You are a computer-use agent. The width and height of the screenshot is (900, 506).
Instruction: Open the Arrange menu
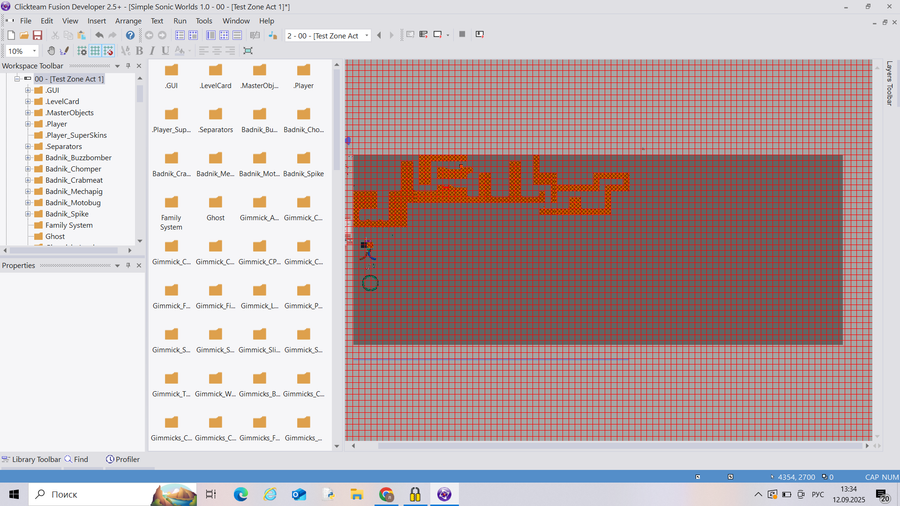pyautogui.click(x=128, y=21)
